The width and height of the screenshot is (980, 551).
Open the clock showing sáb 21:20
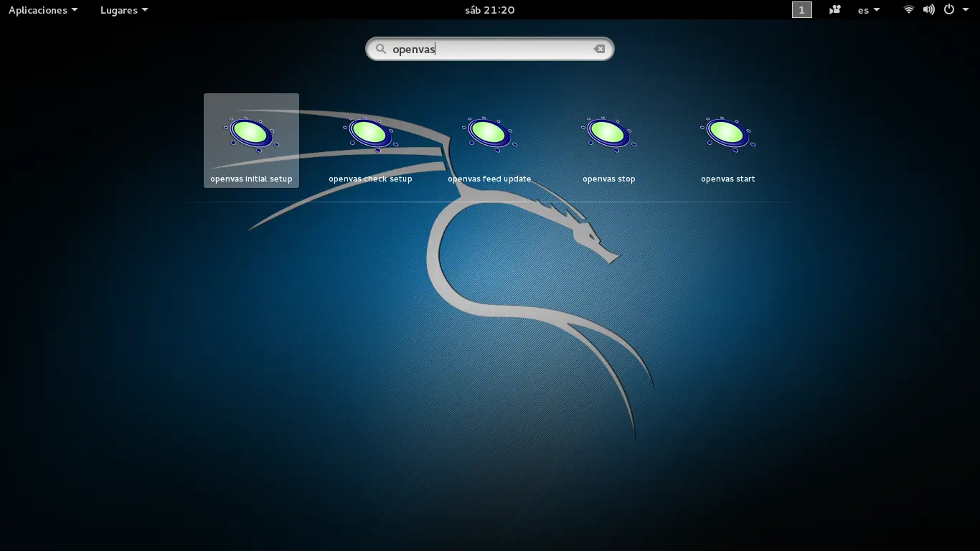(x=490, y=10)
